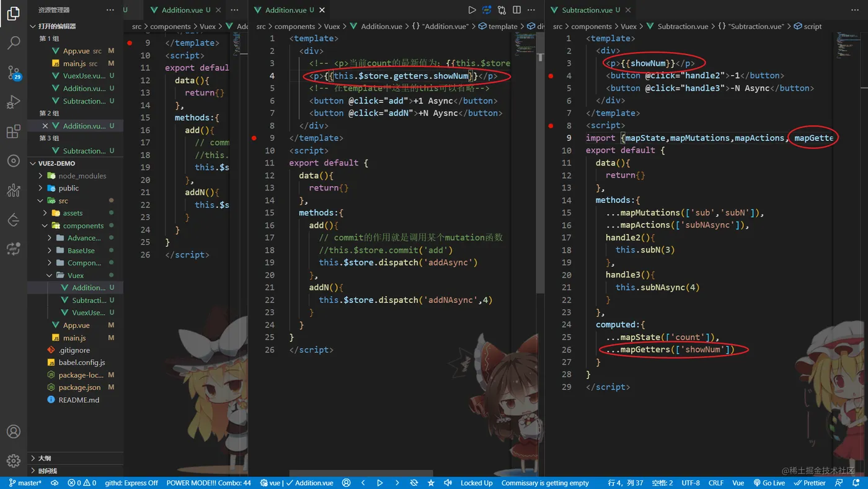This screenshot has height=489, width=868.
Task: Toggle breakpoint on line 4 of Subtraction.vue
Action: coord(551,76)
